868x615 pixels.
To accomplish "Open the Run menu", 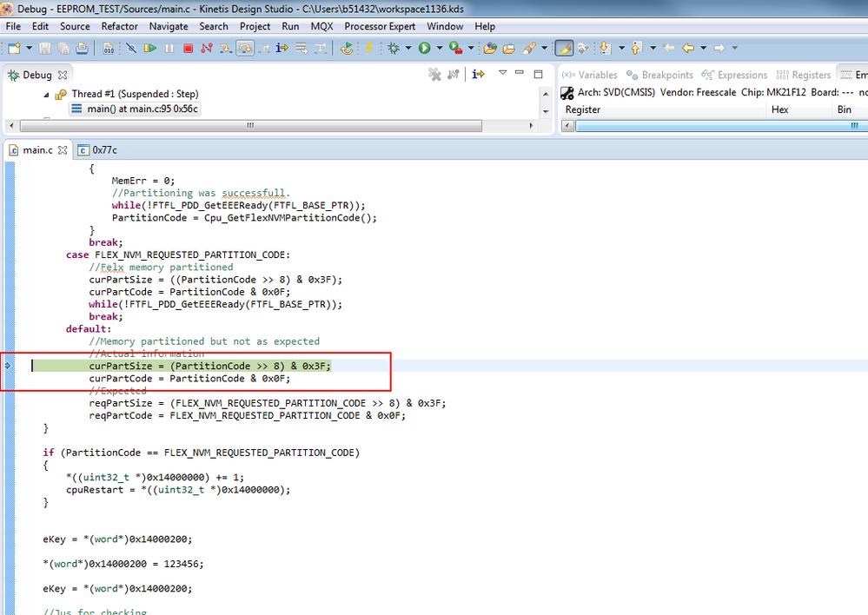I will pos(290,26).
